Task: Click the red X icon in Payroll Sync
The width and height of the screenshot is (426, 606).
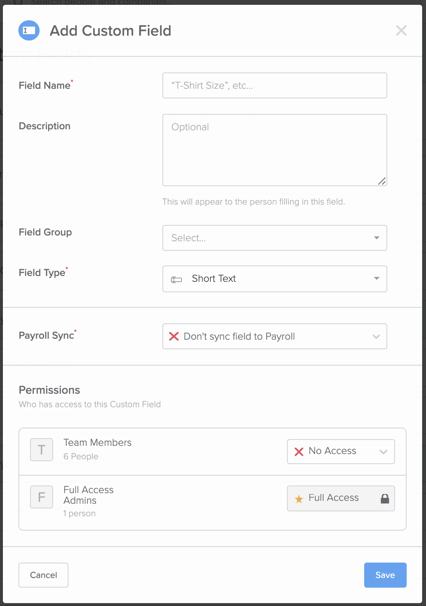Action: (x=174, y=336)
